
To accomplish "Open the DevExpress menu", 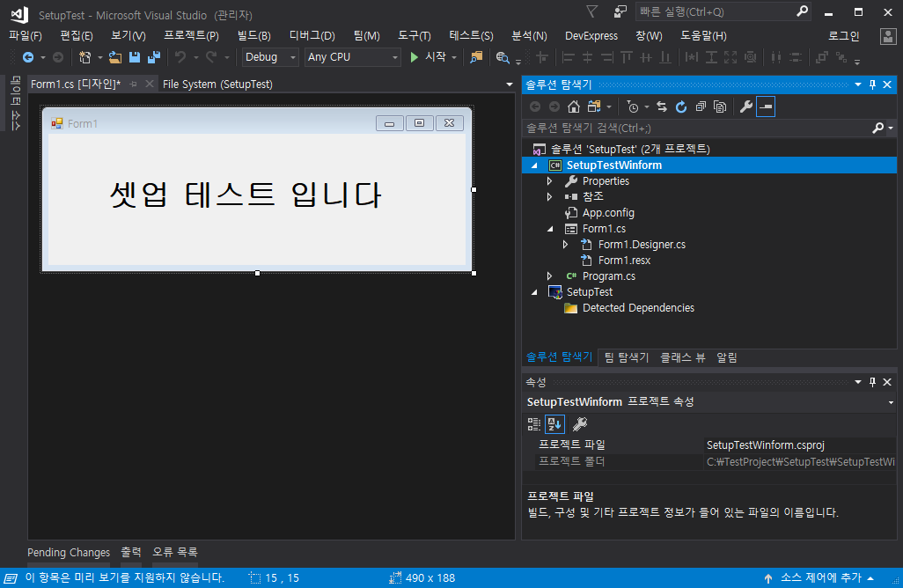I will [591, 36].
